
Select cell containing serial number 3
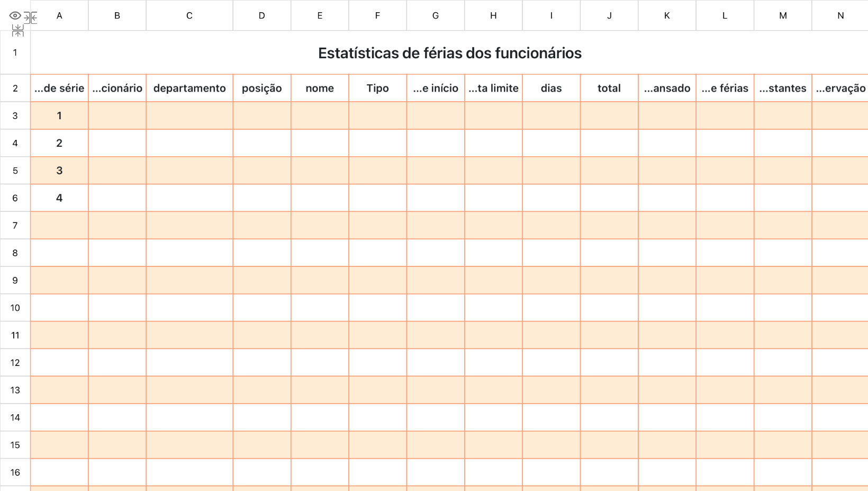(x=59, y=171)
